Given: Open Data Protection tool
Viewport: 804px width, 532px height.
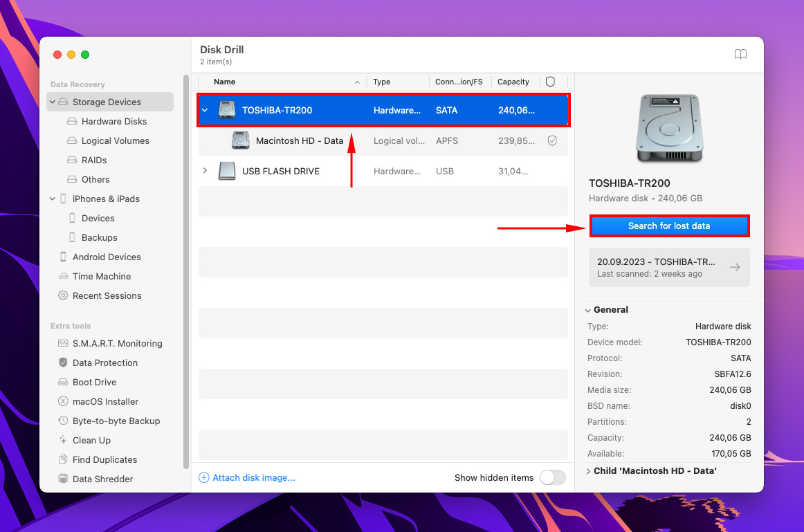Looking at the screenshot, I should [105, 363].
